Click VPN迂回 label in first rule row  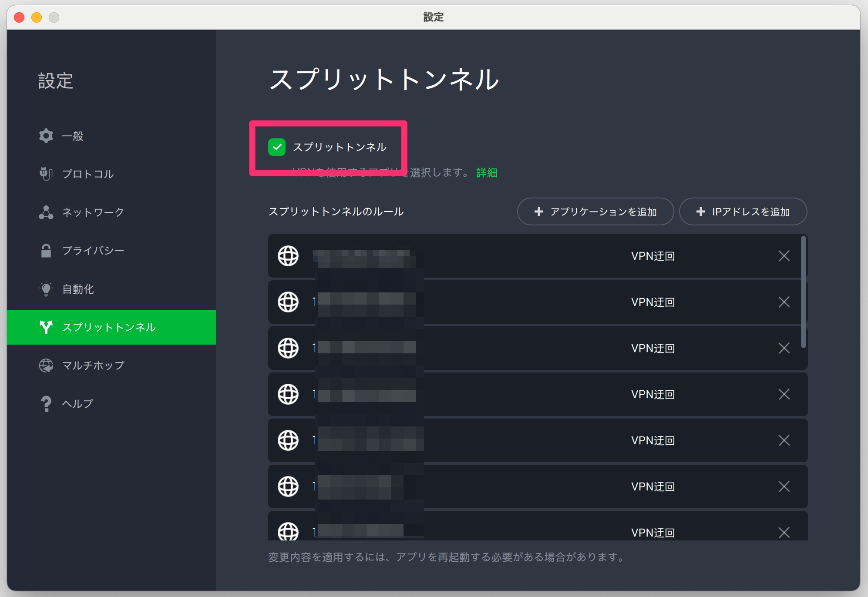click(x=653, y=256)
